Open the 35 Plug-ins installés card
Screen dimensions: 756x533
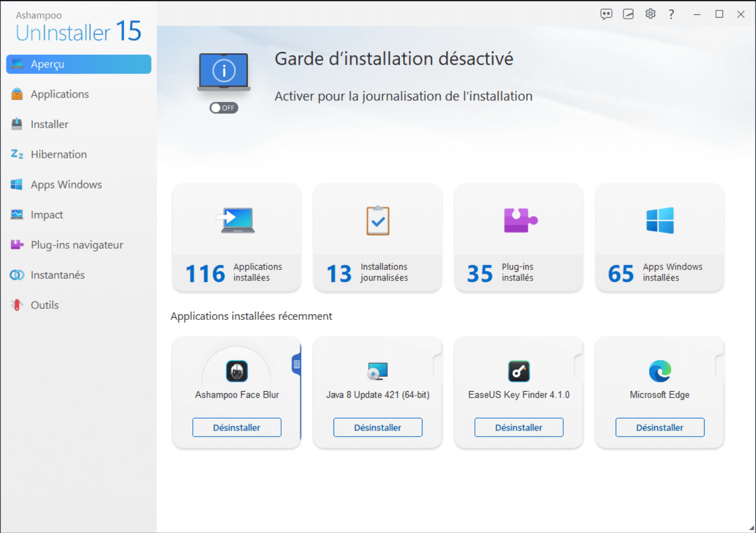tap(519, 237)
